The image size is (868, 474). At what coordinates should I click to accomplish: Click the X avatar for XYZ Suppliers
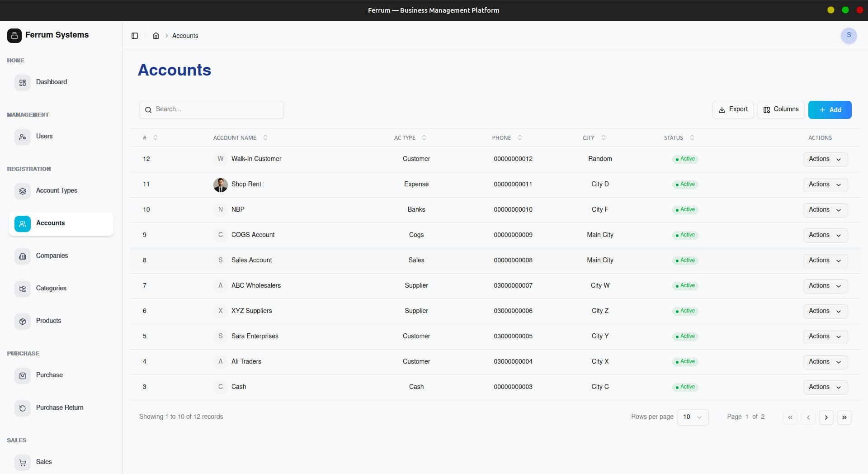click(x=221, y=311)
